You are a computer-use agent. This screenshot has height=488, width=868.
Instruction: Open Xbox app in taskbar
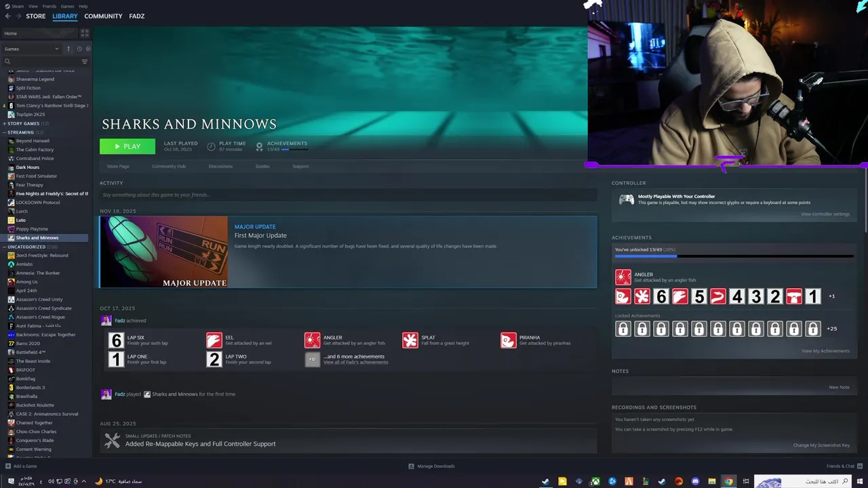[x=595, y=481]
